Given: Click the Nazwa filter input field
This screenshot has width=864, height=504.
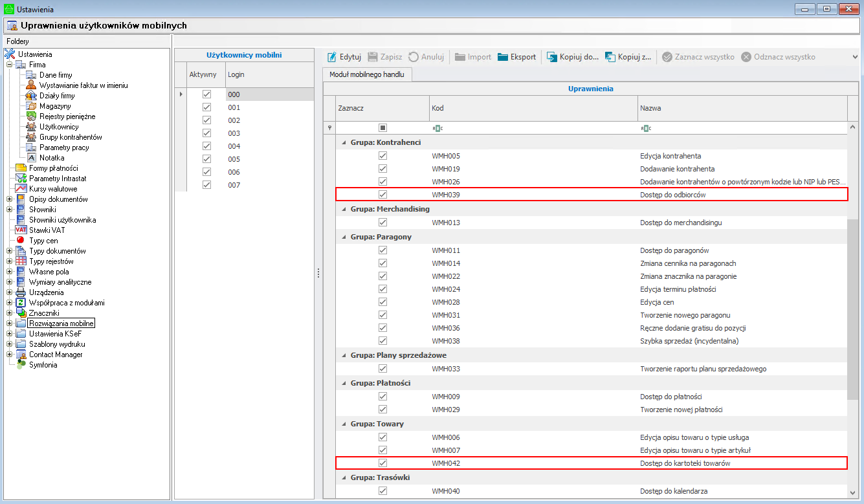Looking at the screenshot, I should tap(742, 128).
